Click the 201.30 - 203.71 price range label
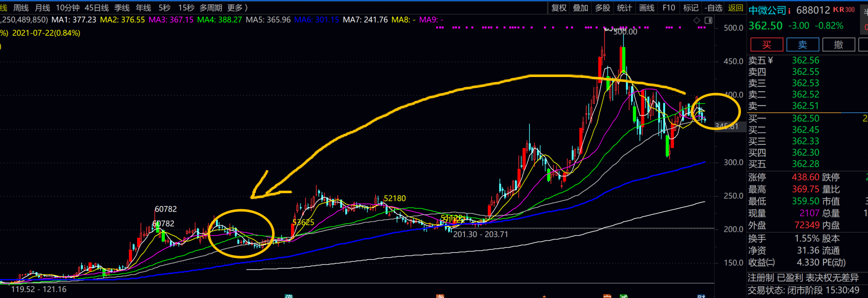 click(481, 234)
